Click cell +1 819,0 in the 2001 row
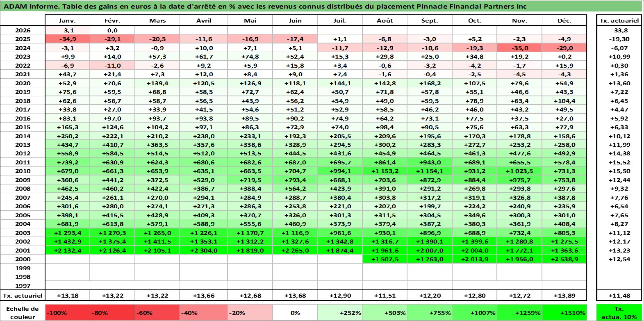644x321 pixels. [250, 250]
